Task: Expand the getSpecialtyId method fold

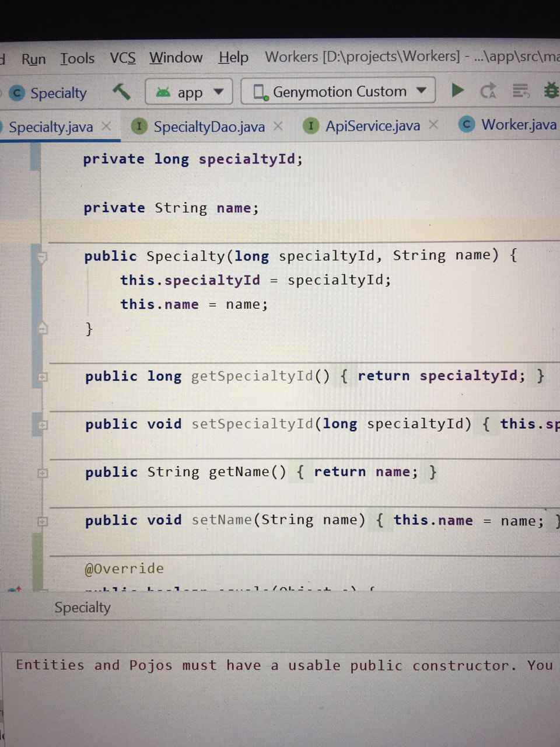Action: click(42, 377)
